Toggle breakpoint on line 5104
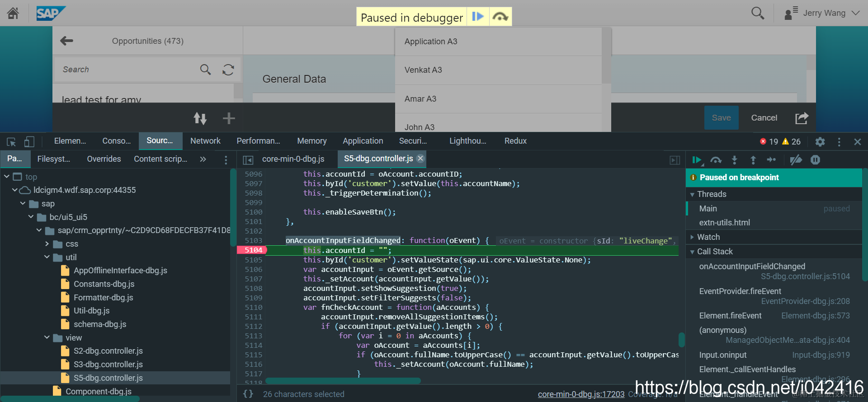 253,250
